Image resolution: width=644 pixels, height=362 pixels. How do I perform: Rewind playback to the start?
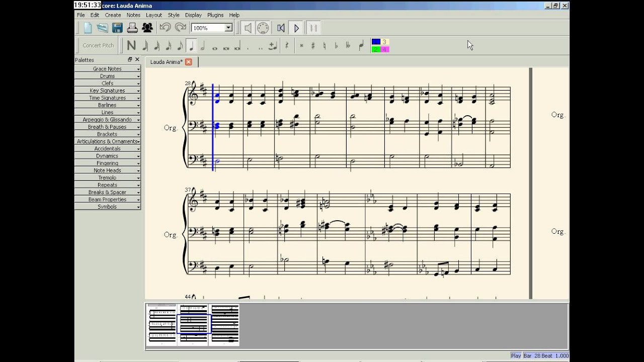point(281,28)
